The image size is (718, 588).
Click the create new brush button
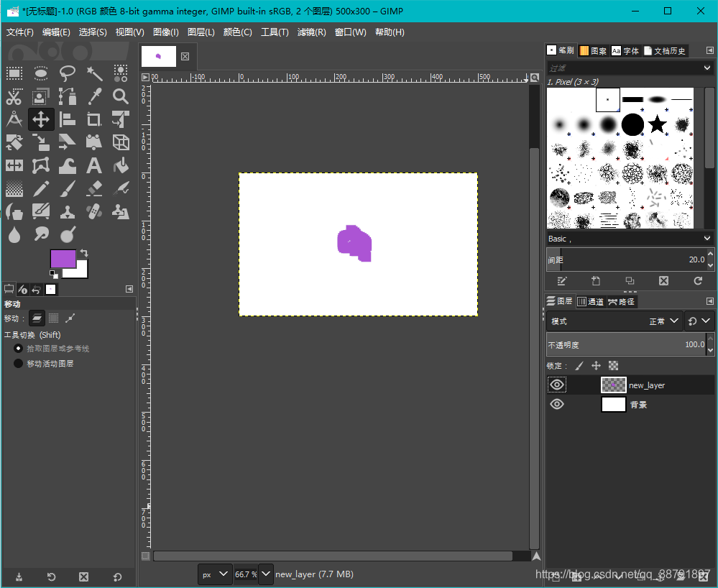click(595, 281)
